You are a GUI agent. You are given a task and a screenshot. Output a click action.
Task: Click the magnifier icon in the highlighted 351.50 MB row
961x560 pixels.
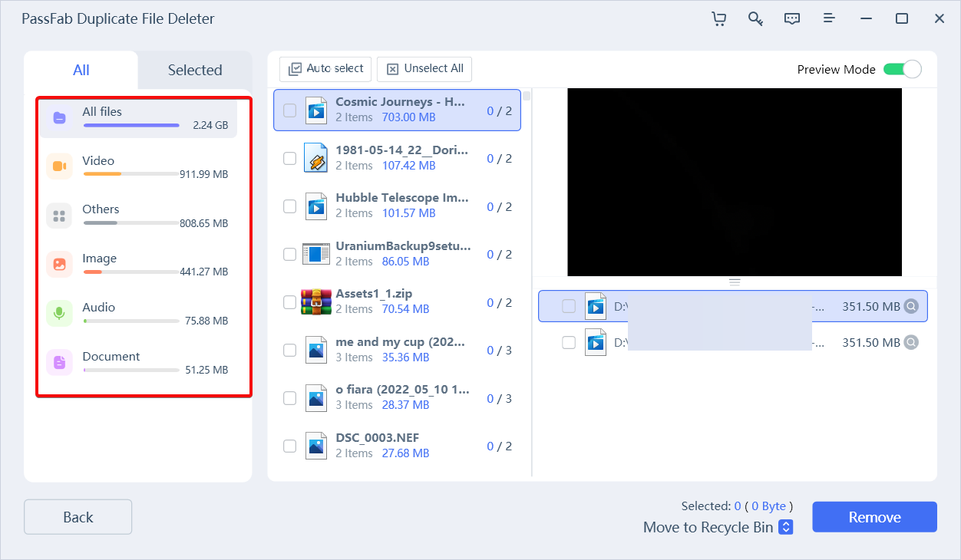point(911,306)
